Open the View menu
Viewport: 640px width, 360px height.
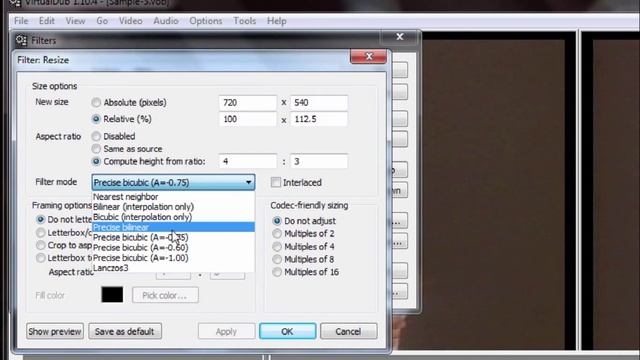pos(75,21)
